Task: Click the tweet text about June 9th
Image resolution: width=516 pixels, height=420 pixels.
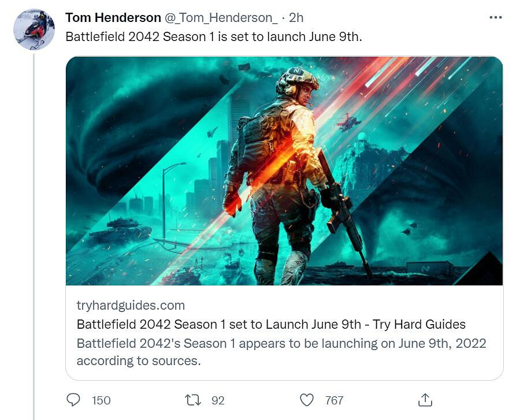Action: pyautogui.click(x=214, y=36)
